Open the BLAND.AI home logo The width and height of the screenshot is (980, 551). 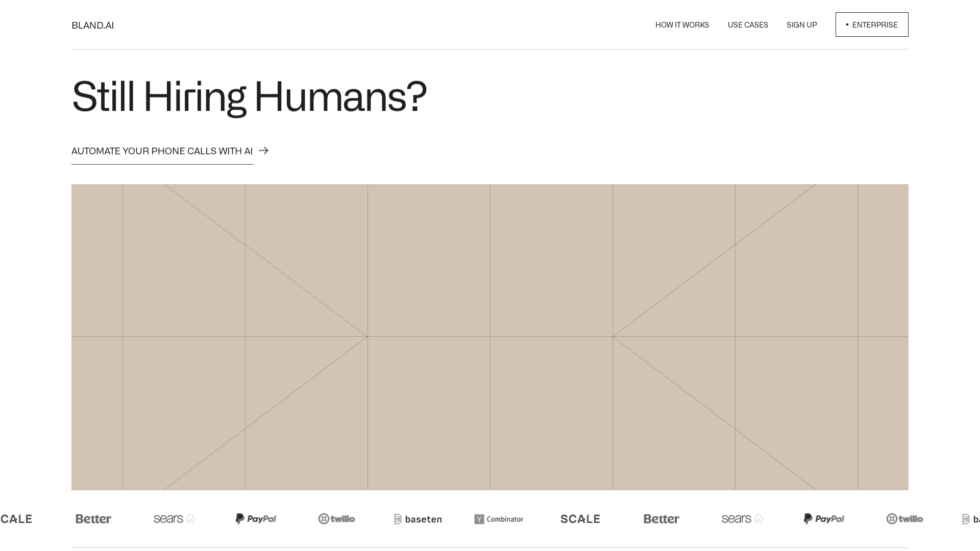(x=92, y=25)
